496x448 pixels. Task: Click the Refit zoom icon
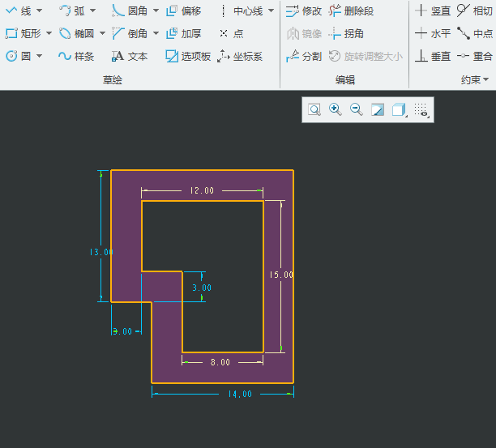pyautogui.click(x=314, y=110)
